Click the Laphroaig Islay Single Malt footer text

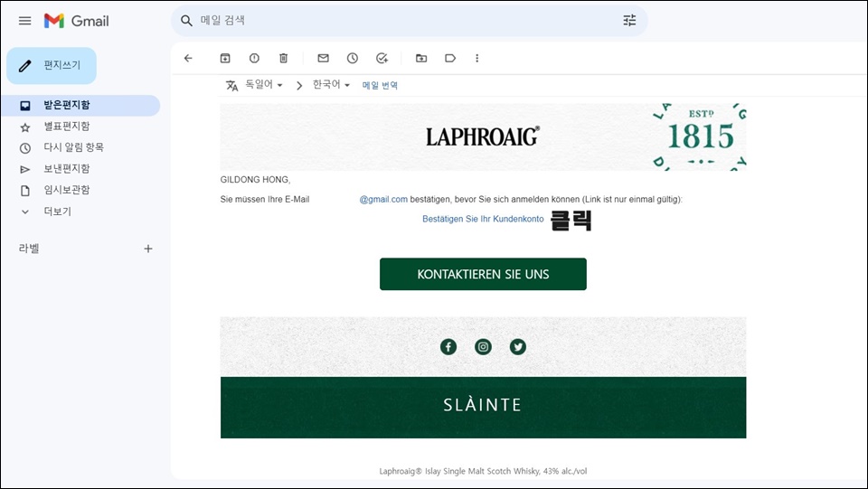point(483,471)
